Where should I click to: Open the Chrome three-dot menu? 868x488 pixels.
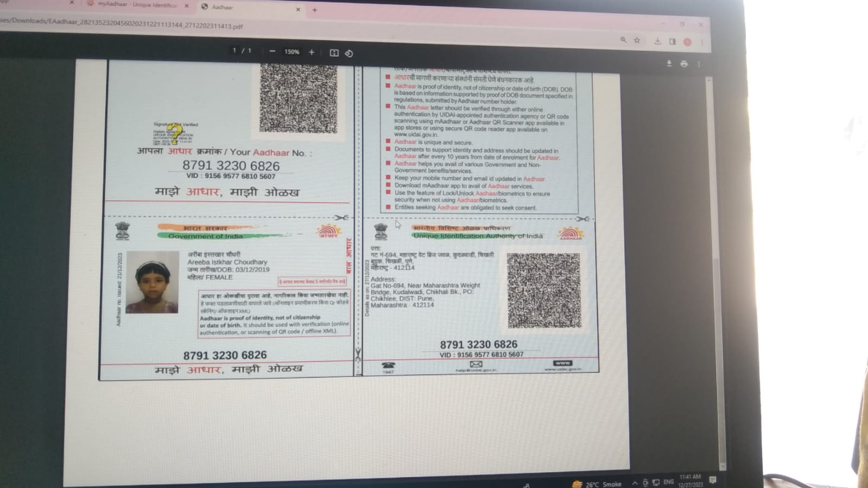[702, 42]
